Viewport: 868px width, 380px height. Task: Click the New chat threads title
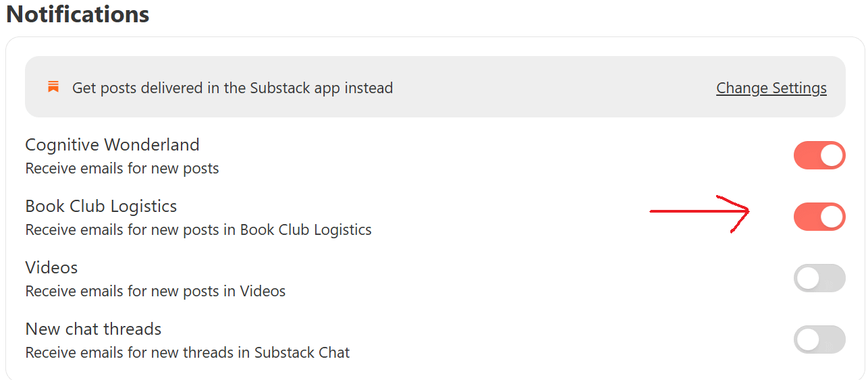pos(93,329)
